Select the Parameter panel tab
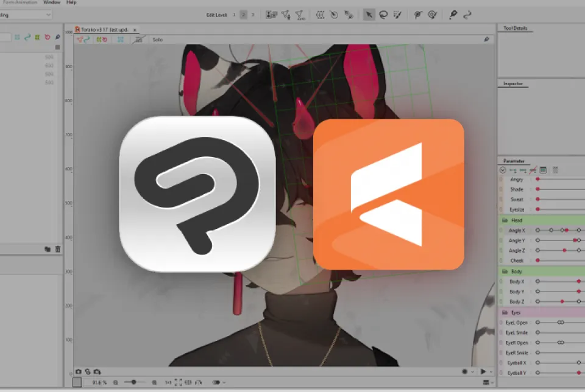Screen dimensions: 585x392 [x=514, y=161]
